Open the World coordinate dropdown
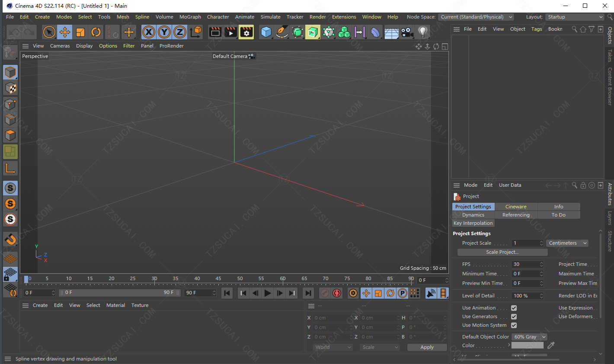The width and height of the screenshot is (614, 364). pyautogui.click(x=333, y=347)
